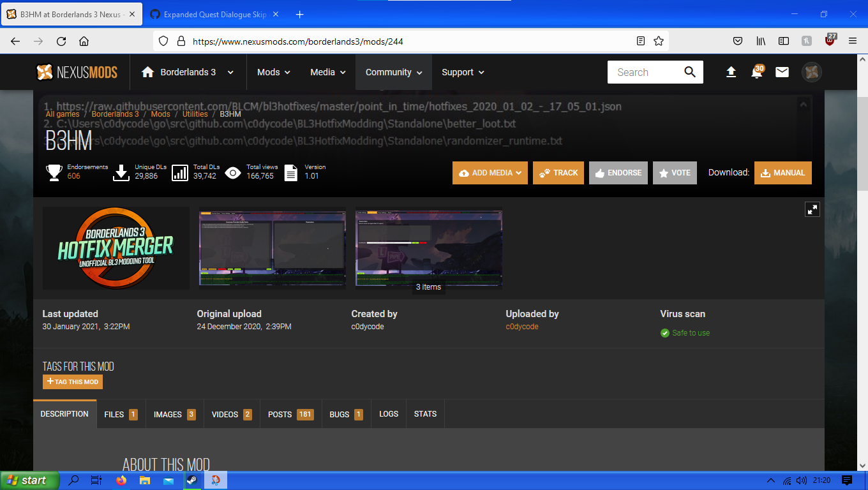Open the middle screenshot thumbnail
The width and height of the screenshot is (868, 490).
click(x=273, y=248)
